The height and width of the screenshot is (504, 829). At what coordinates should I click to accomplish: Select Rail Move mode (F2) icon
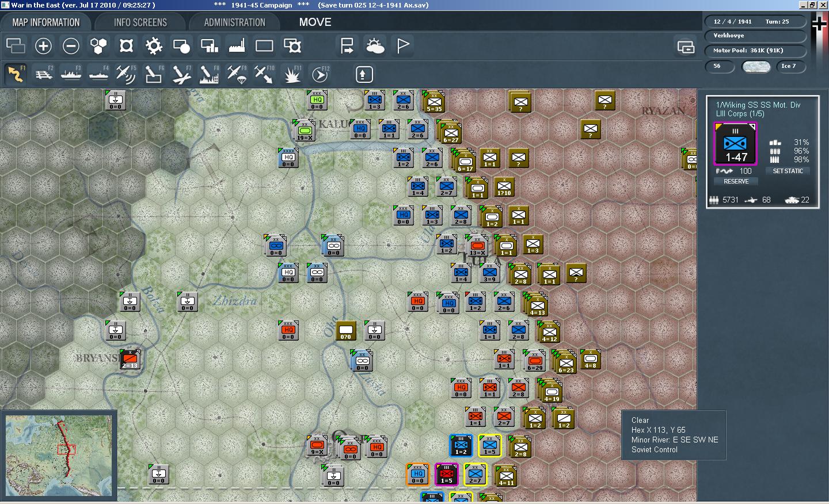click(43, 74)
